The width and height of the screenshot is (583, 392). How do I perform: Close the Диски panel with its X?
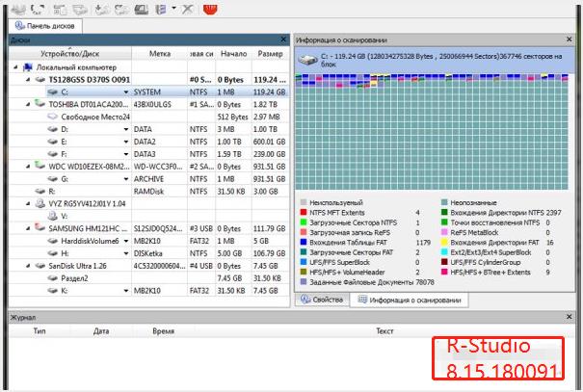tap(282, 40)
